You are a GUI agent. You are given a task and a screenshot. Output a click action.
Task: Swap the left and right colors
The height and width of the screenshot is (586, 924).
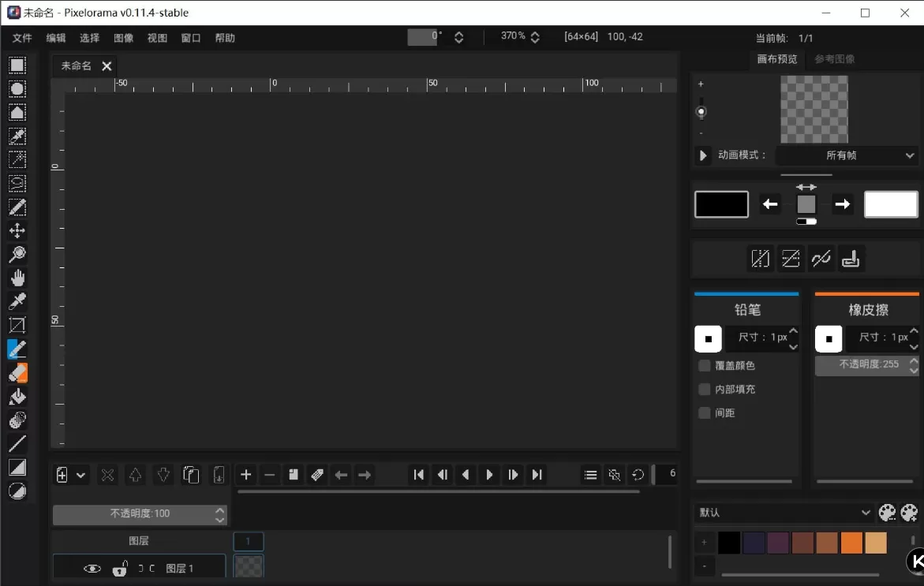click(x=806, y=186)
